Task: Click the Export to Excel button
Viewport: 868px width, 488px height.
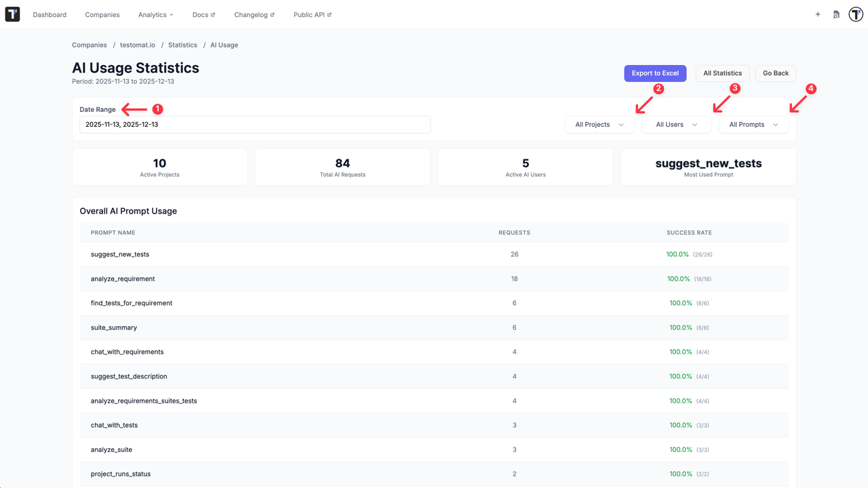Action: [654, 73]
